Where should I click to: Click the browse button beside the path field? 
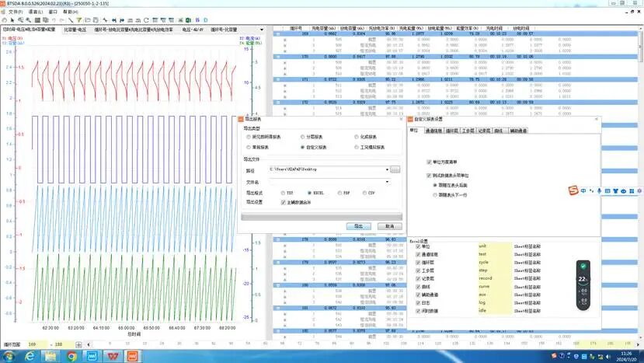[395, 169]
